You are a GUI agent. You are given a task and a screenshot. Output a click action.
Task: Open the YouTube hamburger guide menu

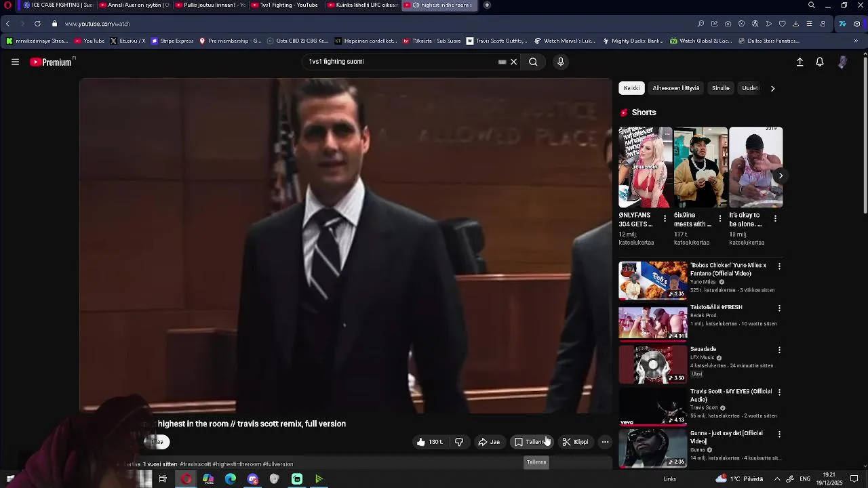pyautogui.click(x=15, y=62)
